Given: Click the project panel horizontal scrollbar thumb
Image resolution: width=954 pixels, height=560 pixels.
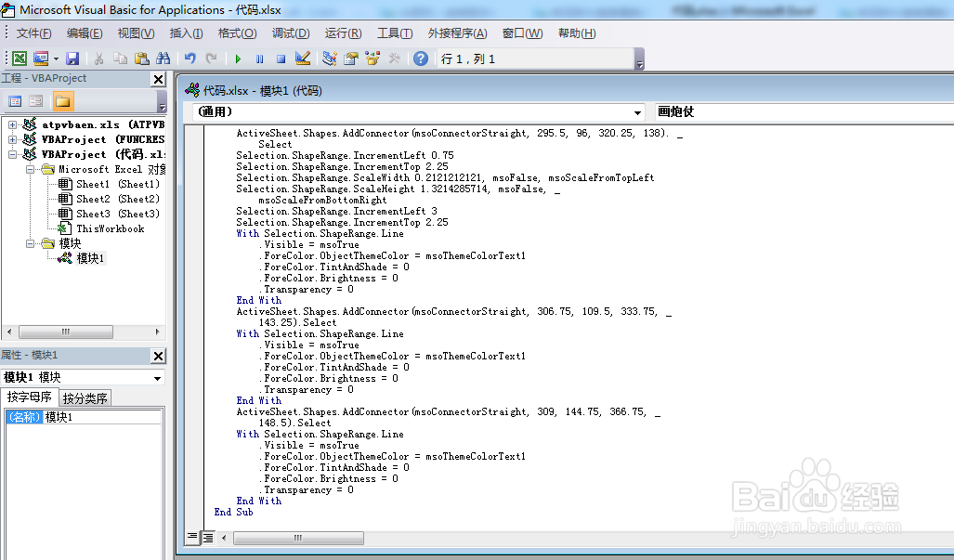Looking at the screenshot, I should pos(66,332).
